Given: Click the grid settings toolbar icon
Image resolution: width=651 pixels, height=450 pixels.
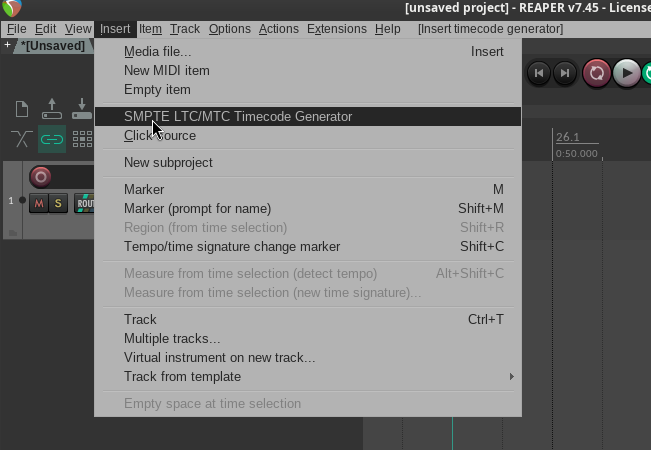Looking at the screenshot, I should point(82,139).
